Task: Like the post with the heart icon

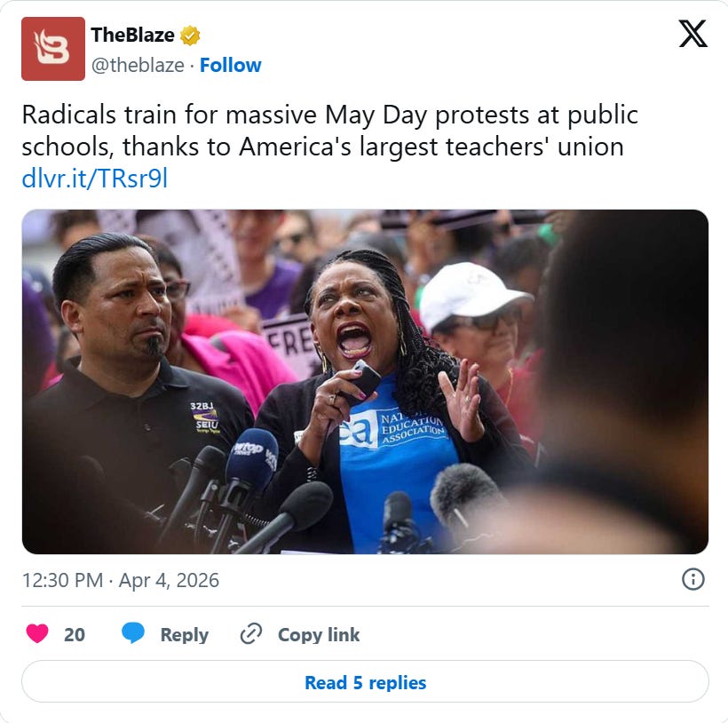Action: (x=37, y=634)
